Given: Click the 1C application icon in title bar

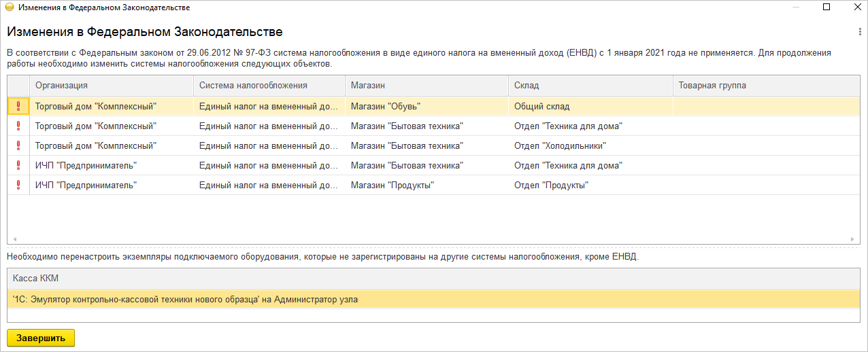Looking at the screenshot, I should click(x=9, y=7).
